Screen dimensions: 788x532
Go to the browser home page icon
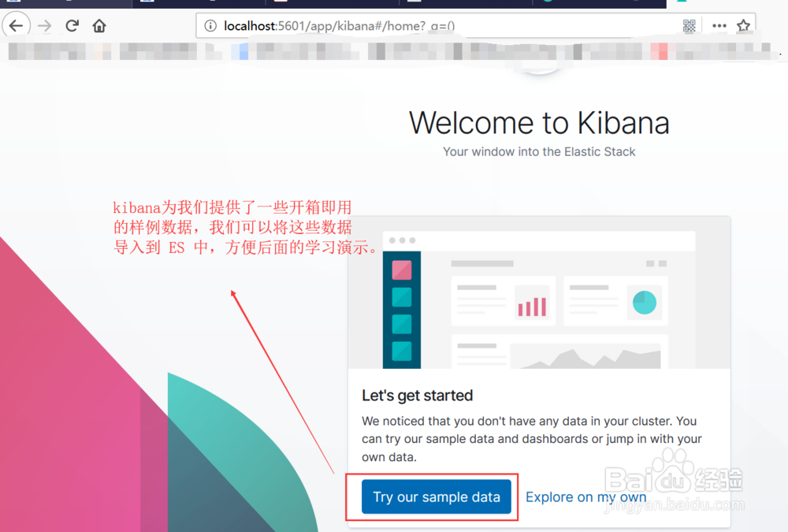click(99, 26)
